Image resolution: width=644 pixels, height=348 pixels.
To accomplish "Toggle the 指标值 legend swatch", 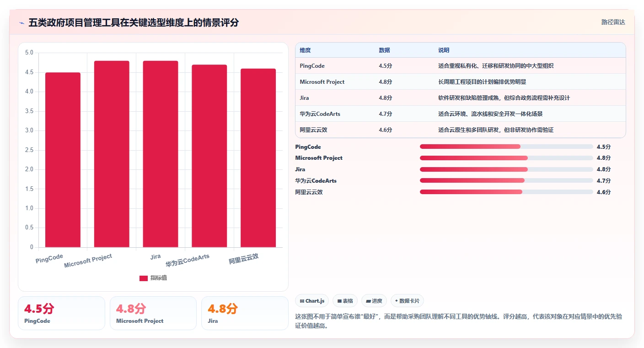I will (x=144, y=278).
